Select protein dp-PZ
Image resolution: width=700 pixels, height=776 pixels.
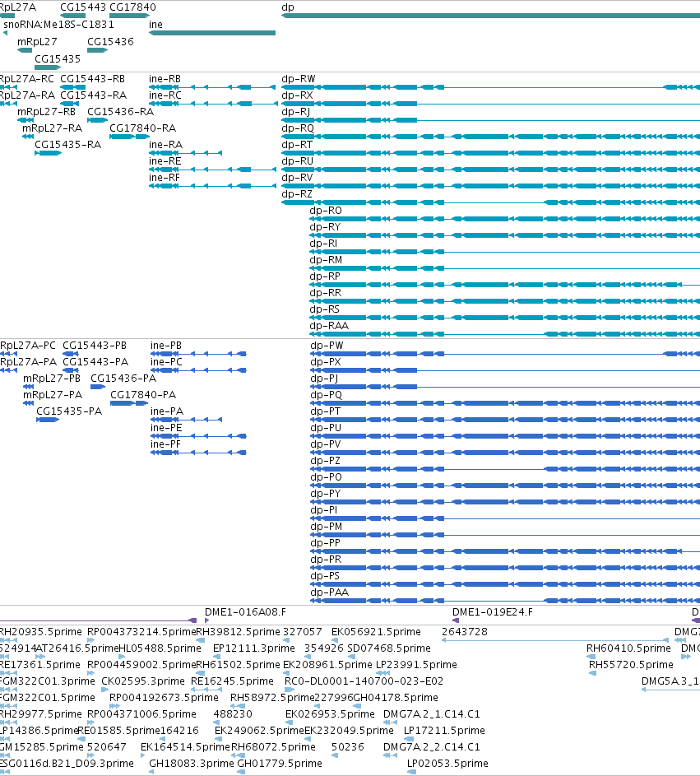pyautogui.click(x=505, y=469)
